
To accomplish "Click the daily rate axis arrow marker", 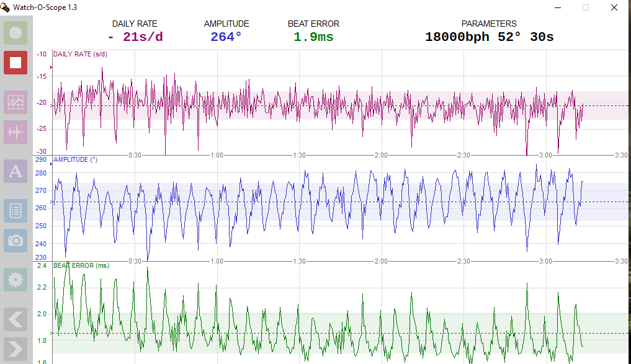I will (x=51, y=67).
